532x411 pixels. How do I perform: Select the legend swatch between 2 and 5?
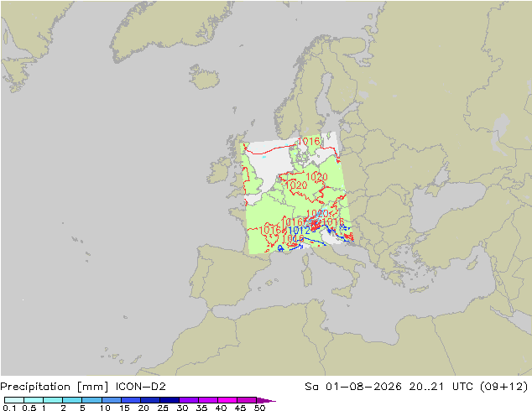click(72, 400)
